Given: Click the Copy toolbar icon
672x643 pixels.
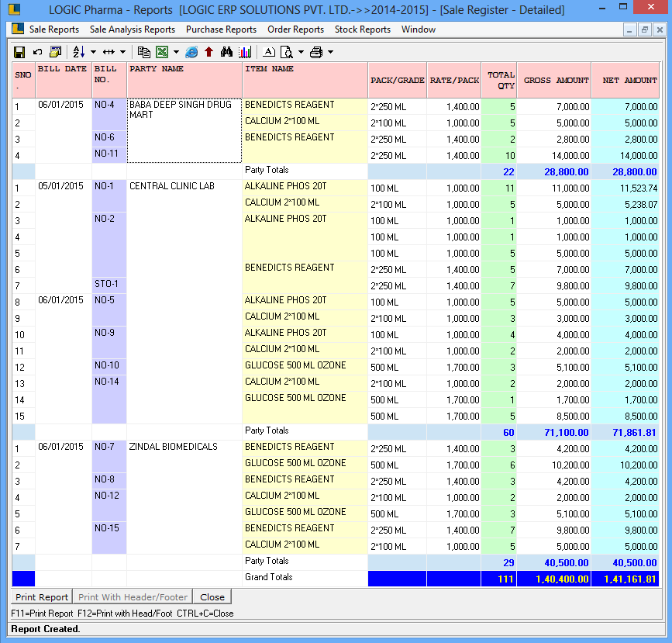Looking at the screenshot, I should 143,52.
